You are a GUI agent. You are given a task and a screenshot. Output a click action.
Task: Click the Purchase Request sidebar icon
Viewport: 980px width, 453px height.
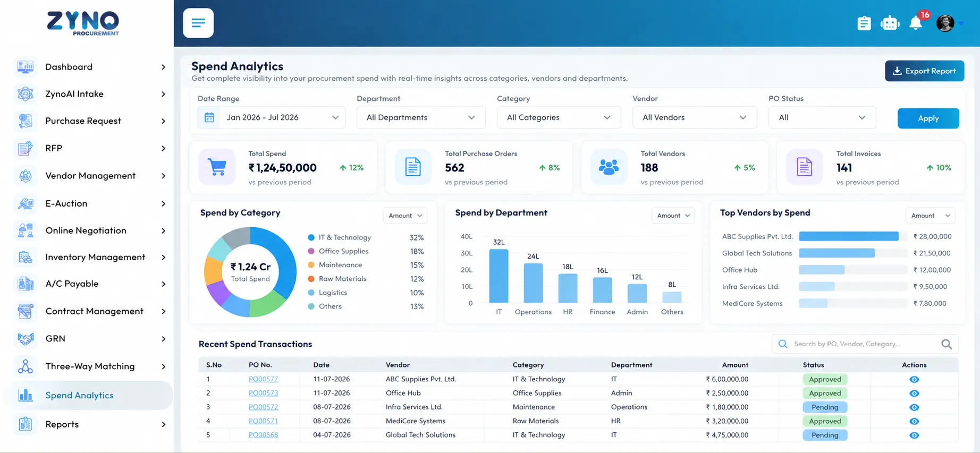point(26,121)
